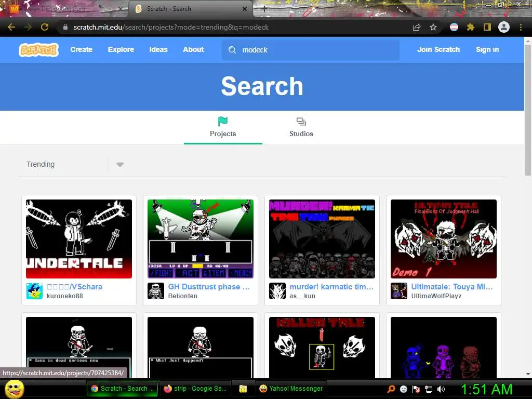Click kuroneko88's avatar icon
Viewport: 532px width, 399px height.
[35, 291]
